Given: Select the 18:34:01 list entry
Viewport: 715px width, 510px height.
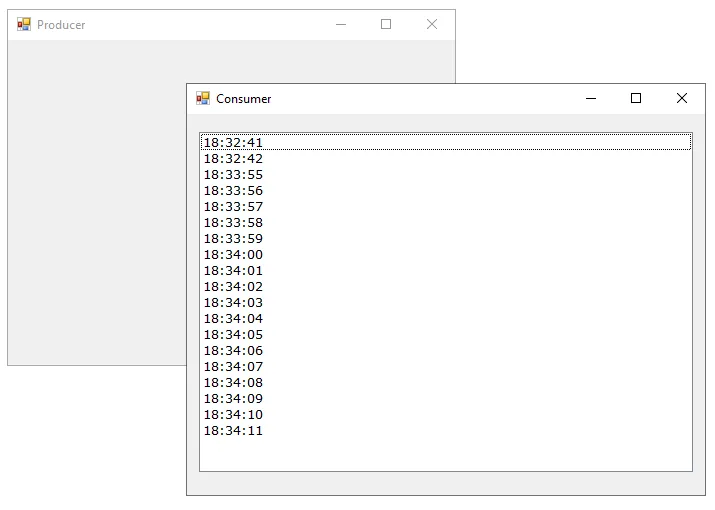Looking at the screenshot, I should [446, 270].
